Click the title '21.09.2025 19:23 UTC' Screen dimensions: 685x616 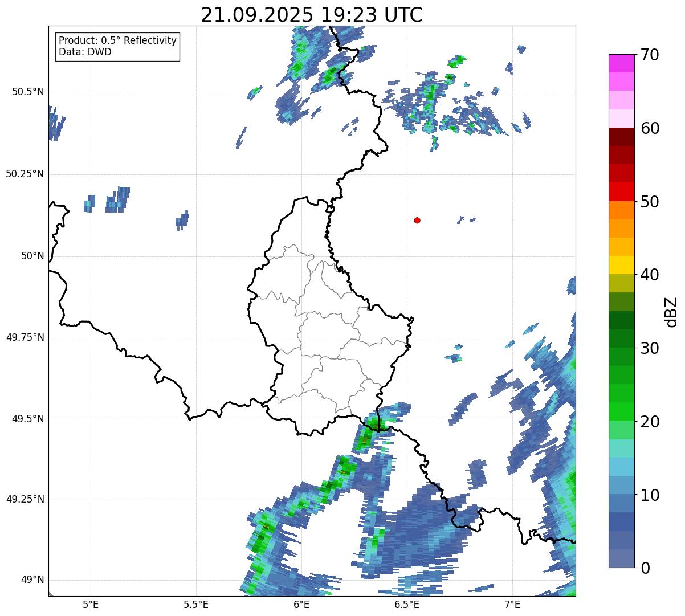tap(312, 15)
